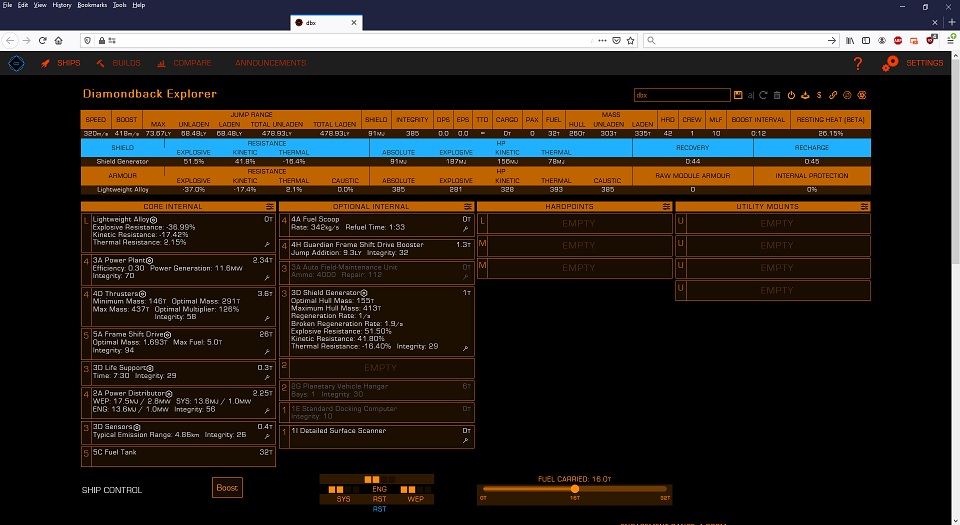
Task: Add a pip to ENG
Action: point(380,489)
